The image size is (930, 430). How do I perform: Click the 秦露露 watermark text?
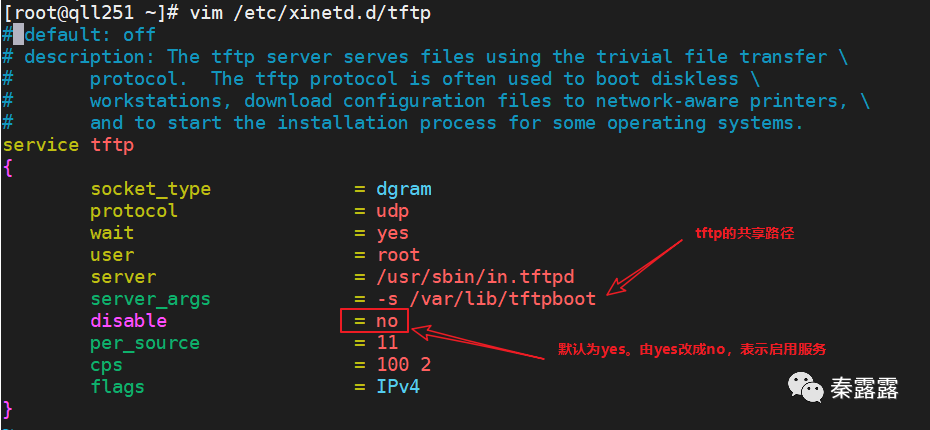coord(865,389)
